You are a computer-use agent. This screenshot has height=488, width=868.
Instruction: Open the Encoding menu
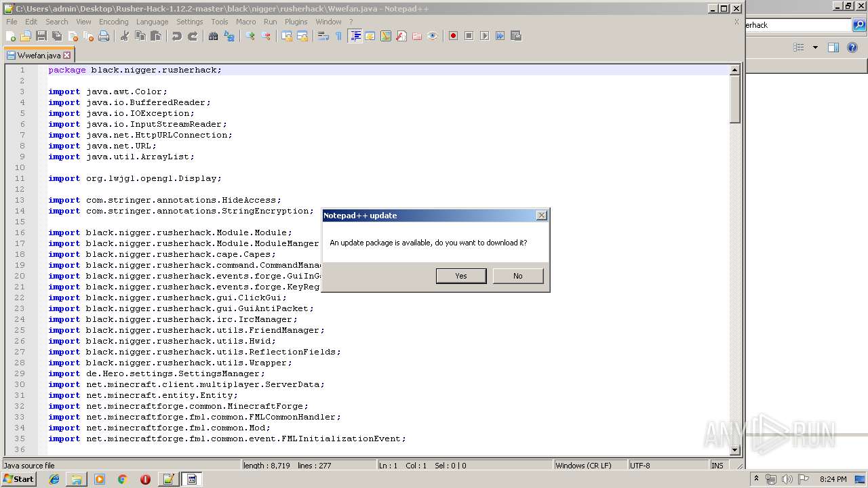113,22
